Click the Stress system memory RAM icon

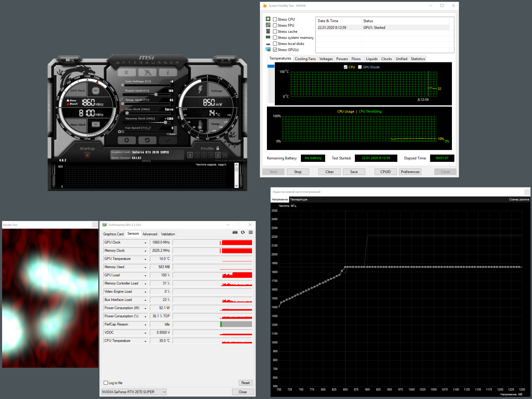(x=268, y=37)
